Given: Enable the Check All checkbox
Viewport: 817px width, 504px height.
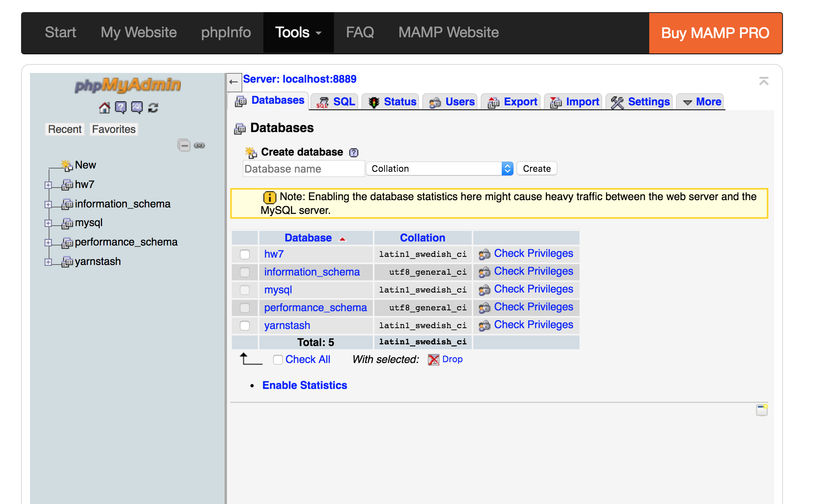Looking at the screenshot, I should click(278, 359).
